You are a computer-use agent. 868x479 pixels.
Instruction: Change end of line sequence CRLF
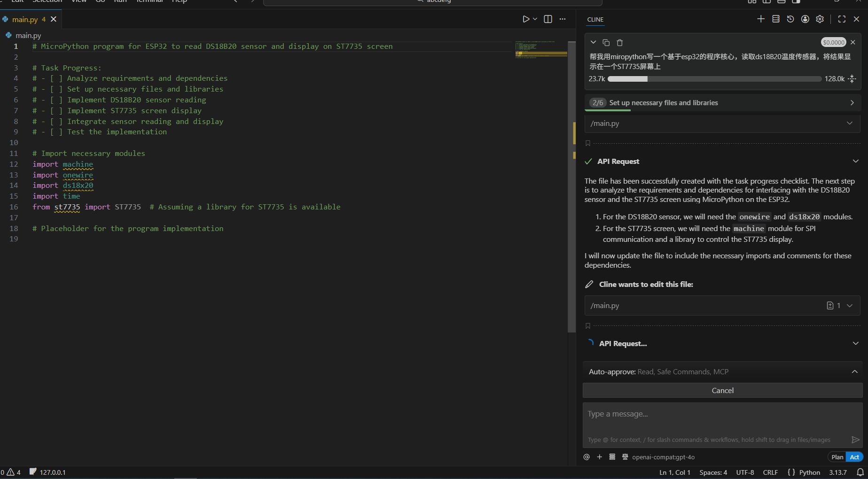coord(770,472)
